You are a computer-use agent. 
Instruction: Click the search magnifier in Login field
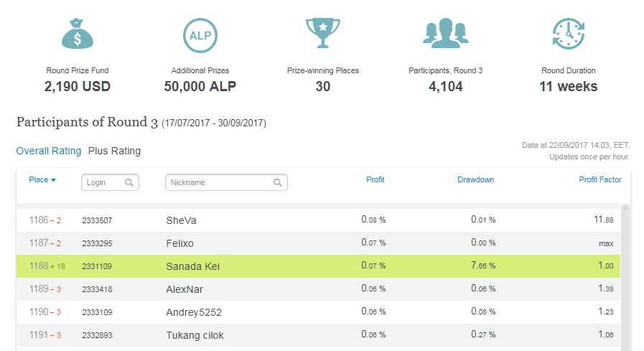point(129,183)
